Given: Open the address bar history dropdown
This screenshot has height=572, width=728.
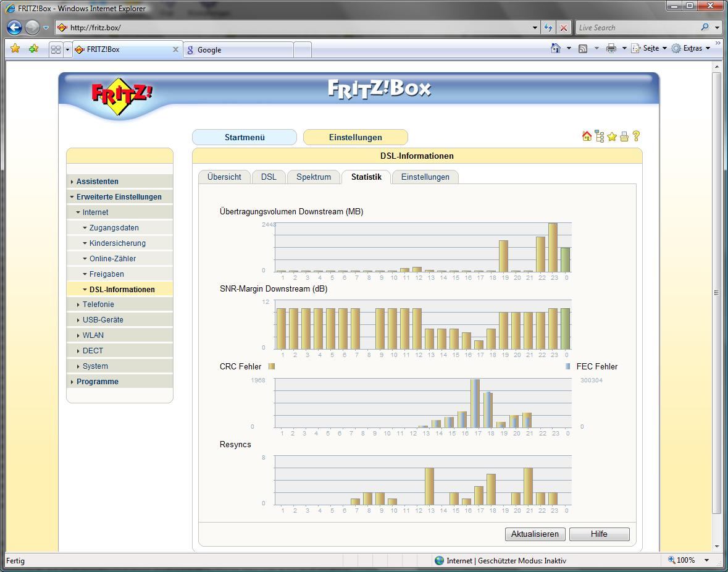Looking at the screenshot, I should [535, 27].
